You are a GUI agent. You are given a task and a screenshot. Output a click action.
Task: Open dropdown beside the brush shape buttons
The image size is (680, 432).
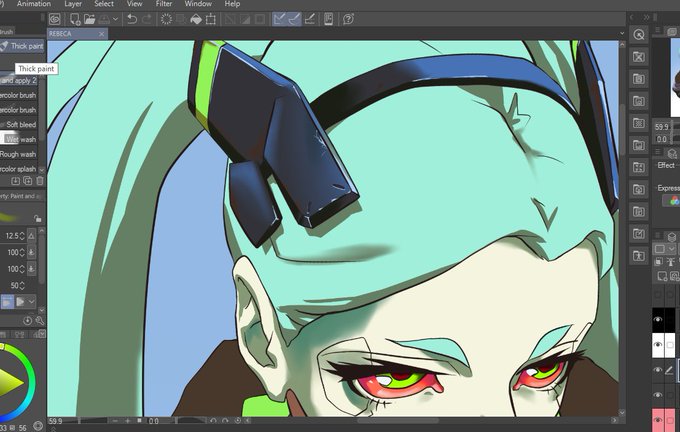click(31, 301)
